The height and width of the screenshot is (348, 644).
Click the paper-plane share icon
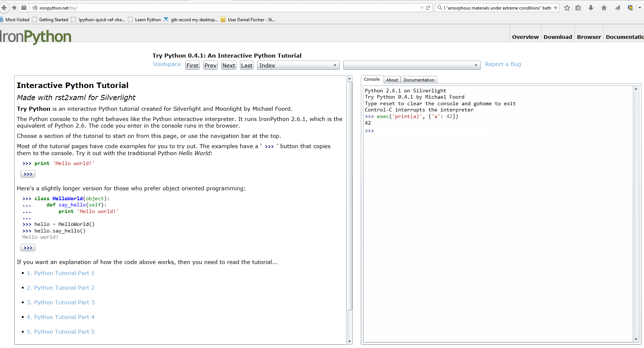coord(618,8)
